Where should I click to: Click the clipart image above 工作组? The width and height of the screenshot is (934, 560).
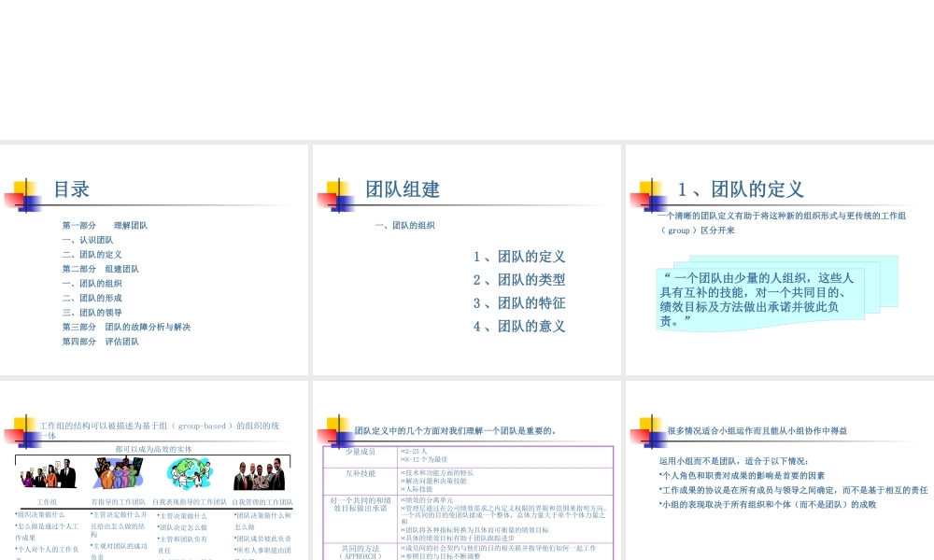pos(49,473)
